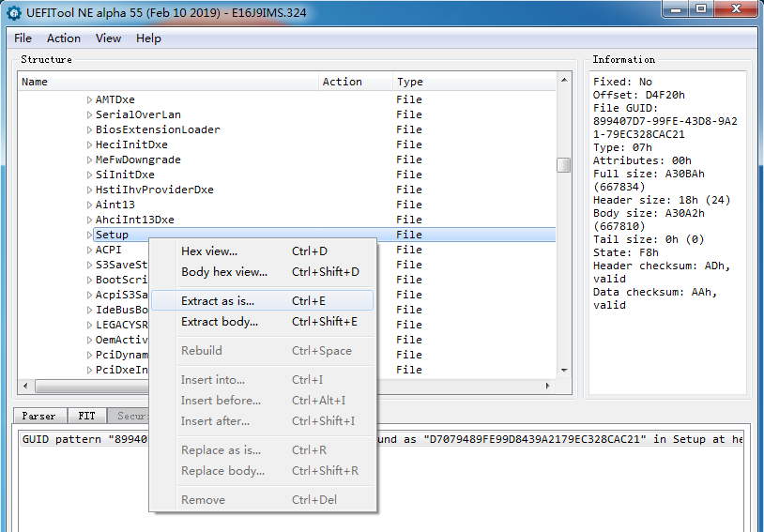Maximize the UEFITool window
The height and width of the screenshot is (532, 764).
point(701,8)
